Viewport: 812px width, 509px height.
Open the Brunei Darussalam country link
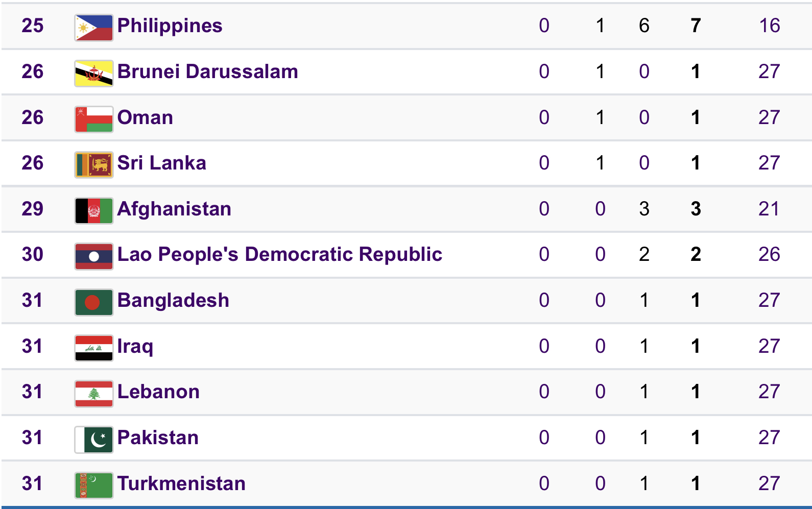pos(207,71)
